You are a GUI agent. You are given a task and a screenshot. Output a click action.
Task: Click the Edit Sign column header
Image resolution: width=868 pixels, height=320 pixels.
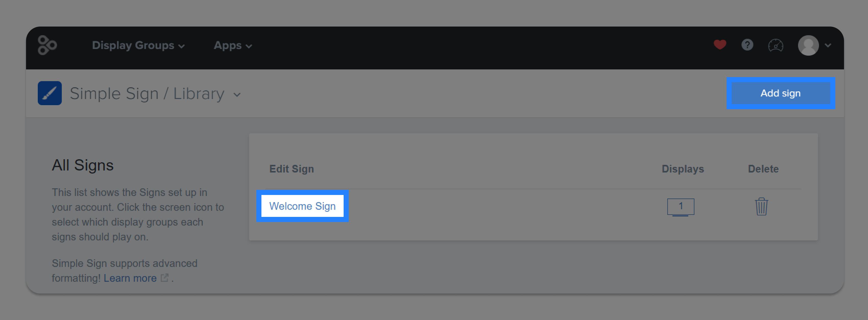[292, 169]
